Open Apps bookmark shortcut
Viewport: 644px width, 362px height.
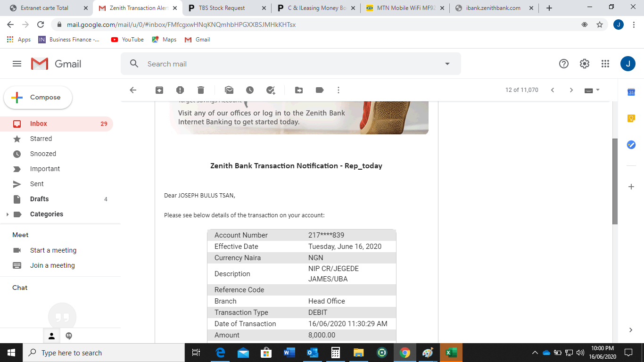[19, 40]
